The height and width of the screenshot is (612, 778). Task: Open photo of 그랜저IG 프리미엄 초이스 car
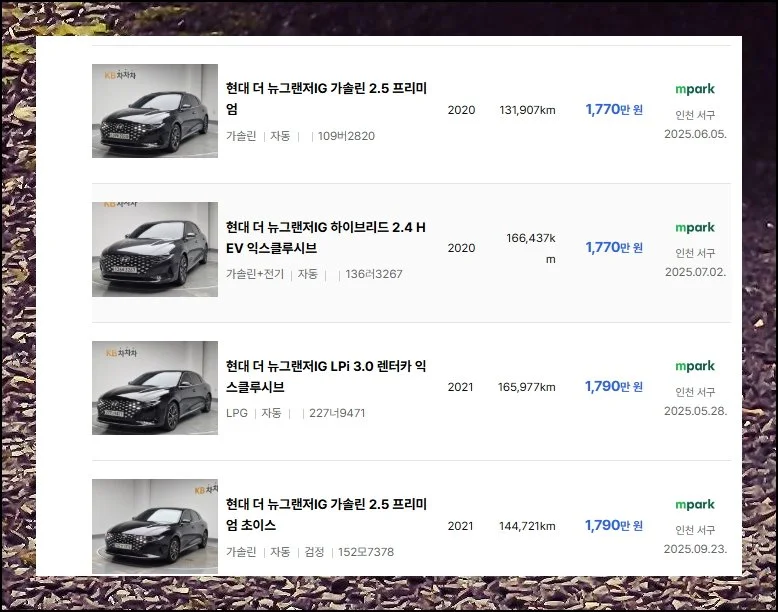point(155,526)
